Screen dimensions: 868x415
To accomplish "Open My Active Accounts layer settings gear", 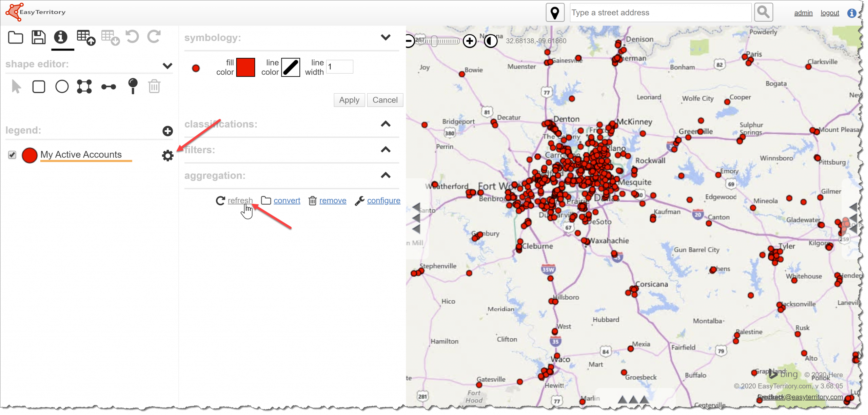I will coord(167,156).
